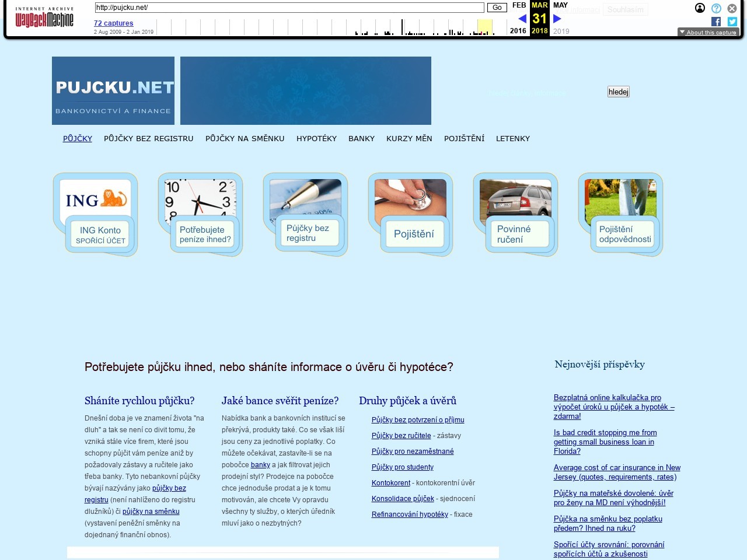Expand About this capture
747x560 pixels.
click(708, 32)
